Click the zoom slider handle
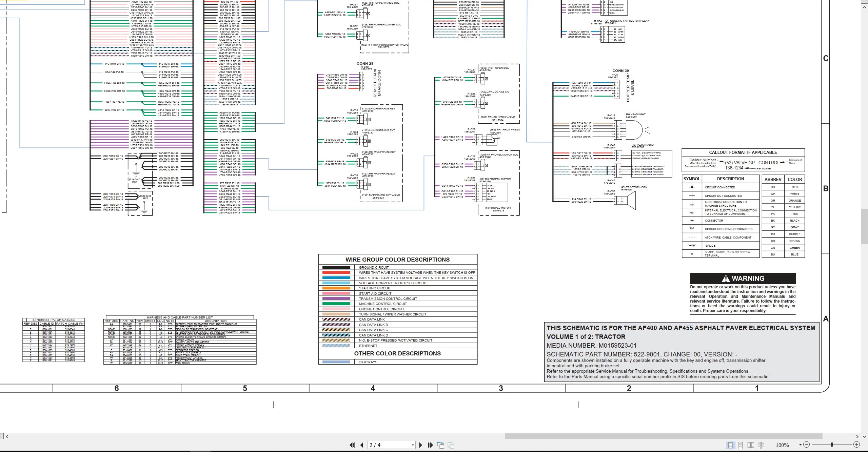Screen dimensions: 868x452 pos(831,445)
